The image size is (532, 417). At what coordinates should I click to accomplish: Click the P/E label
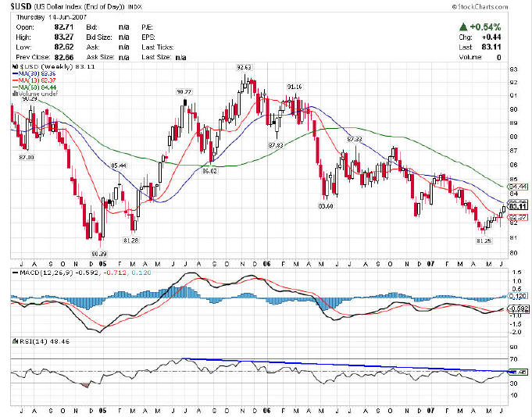coord(147,27)
